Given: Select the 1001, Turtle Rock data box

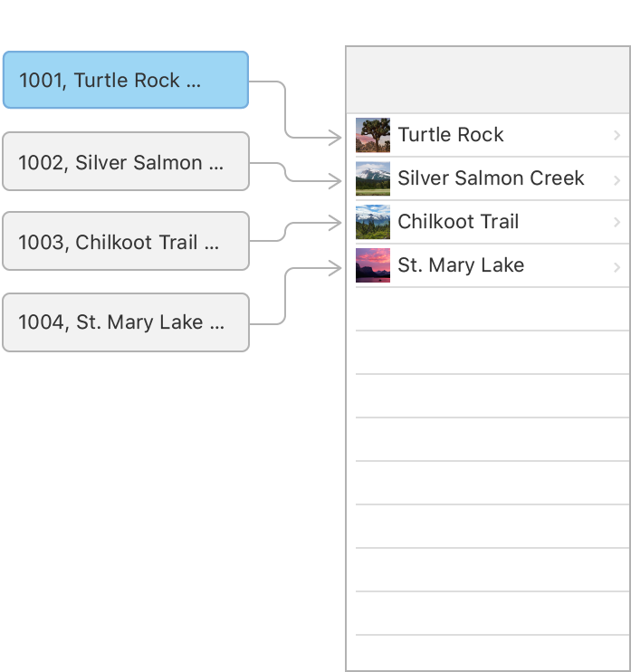Looking at the screenshot, I should tap(126, 80).
